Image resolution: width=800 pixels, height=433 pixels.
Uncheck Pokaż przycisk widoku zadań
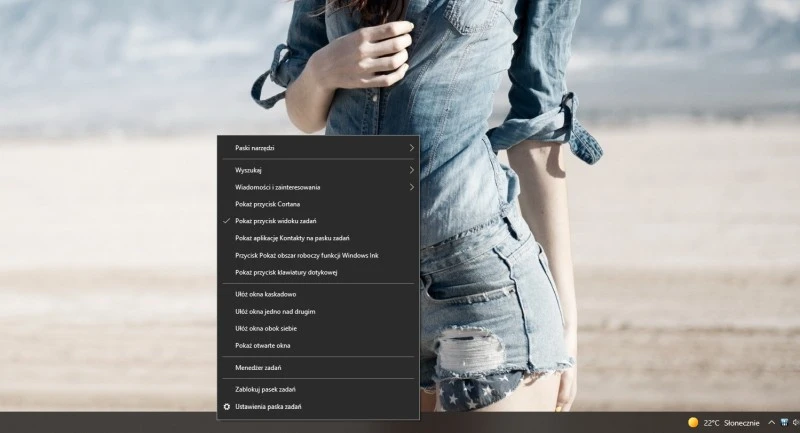(318, 221)
